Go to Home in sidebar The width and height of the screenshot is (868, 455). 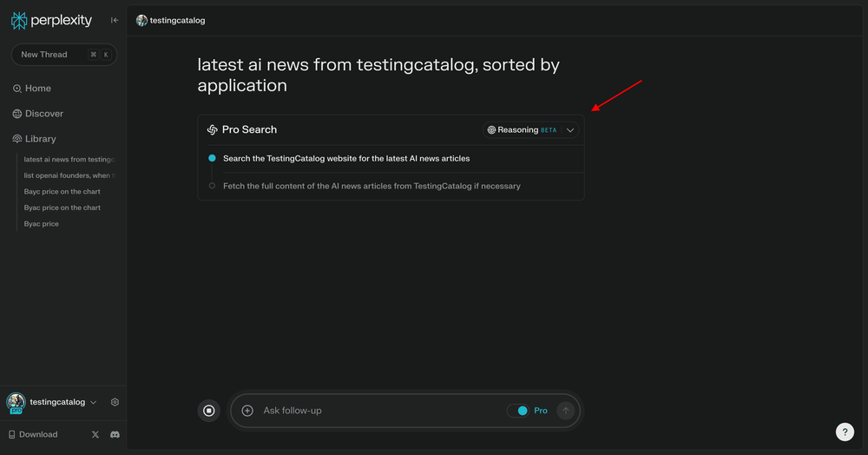pos(37,89)
